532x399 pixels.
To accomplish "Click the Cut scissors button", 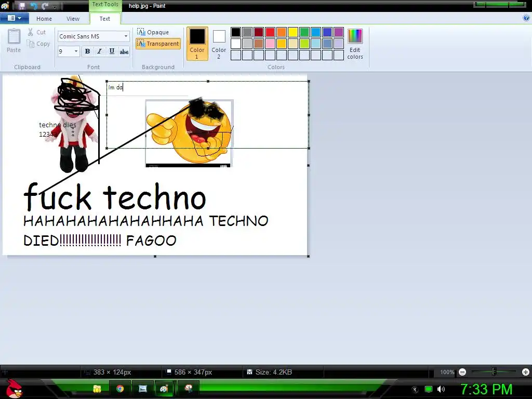I will coord(37,32).
